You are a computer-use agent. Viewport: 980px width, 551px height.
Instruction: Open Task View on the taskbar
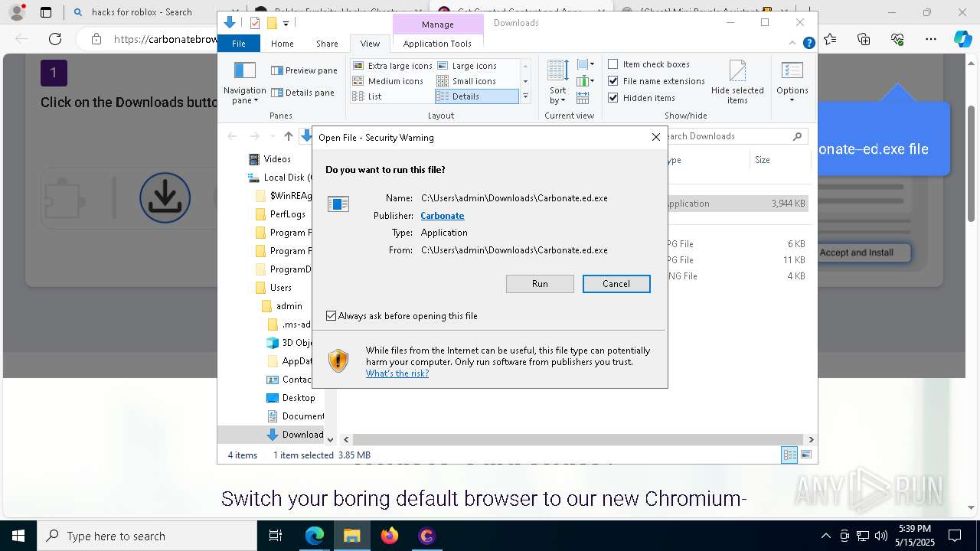pos(276,536)
